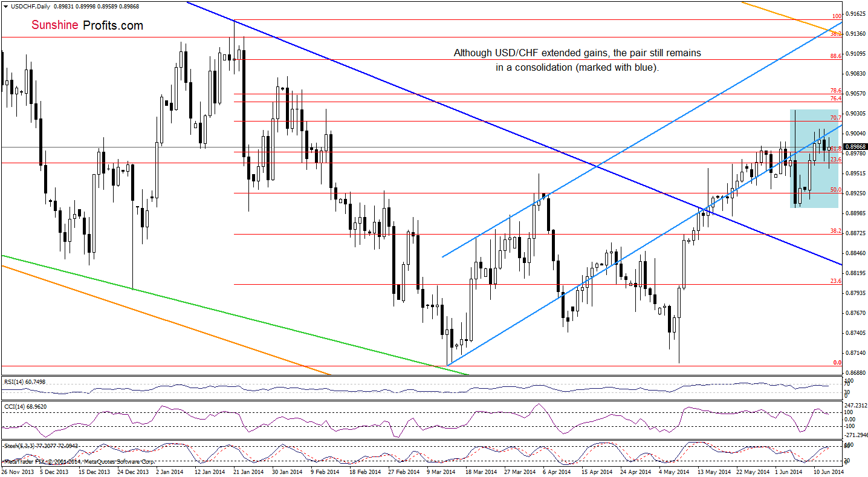868x477 pixels.
Task: Click the 0.90570 price axis label
Action: pos(855,94)
